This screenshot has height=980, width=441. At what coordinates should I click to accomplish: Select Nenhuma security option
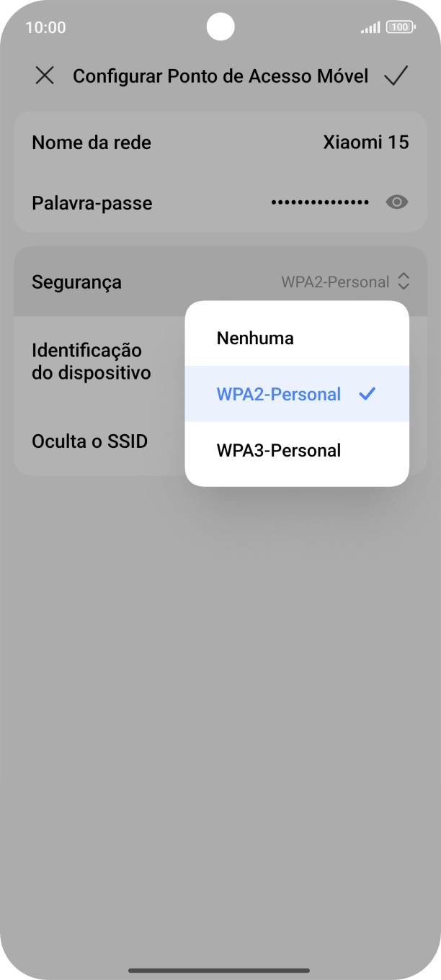[254, 337]
